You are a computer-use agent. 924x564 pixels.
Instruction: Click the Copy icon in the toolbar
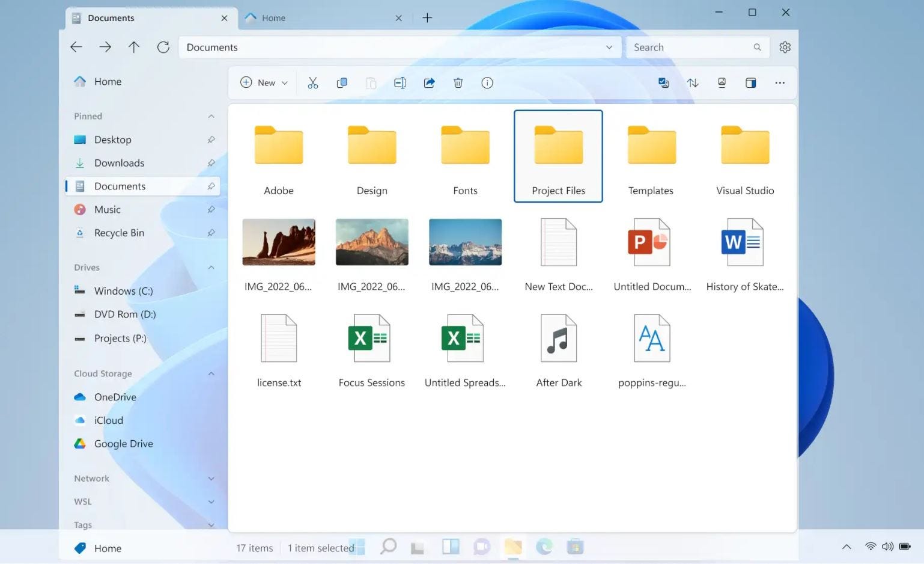point(342,83)
